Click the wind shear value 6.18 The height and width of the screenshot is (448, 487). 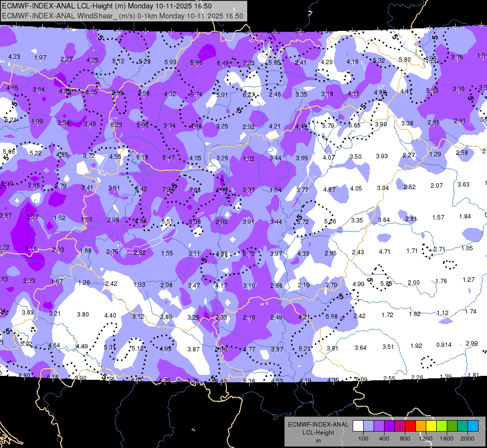coord(142,157)
